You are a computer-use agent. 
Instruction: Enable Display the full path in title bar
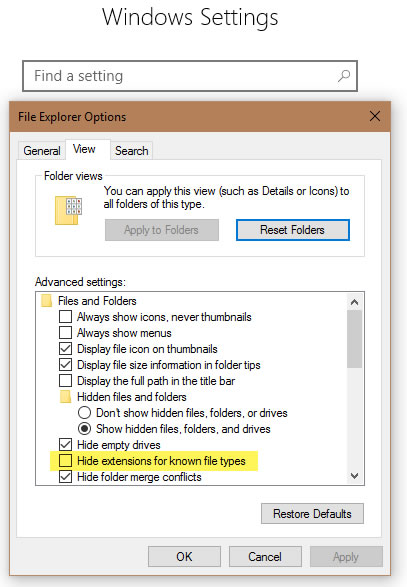[x=66, y=381]
